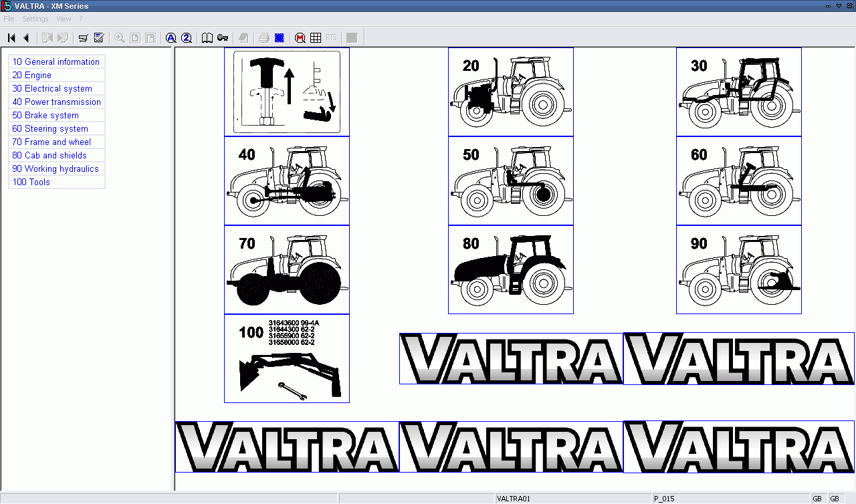Click the circled 2 search icon
Viewport: 856px width, 504px height.
pos(187,37)
